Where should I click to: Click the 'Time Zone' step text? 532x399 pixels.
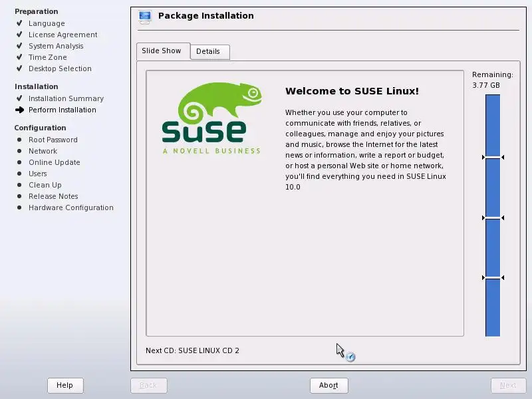pyautogui.click(x=47, y=57)
